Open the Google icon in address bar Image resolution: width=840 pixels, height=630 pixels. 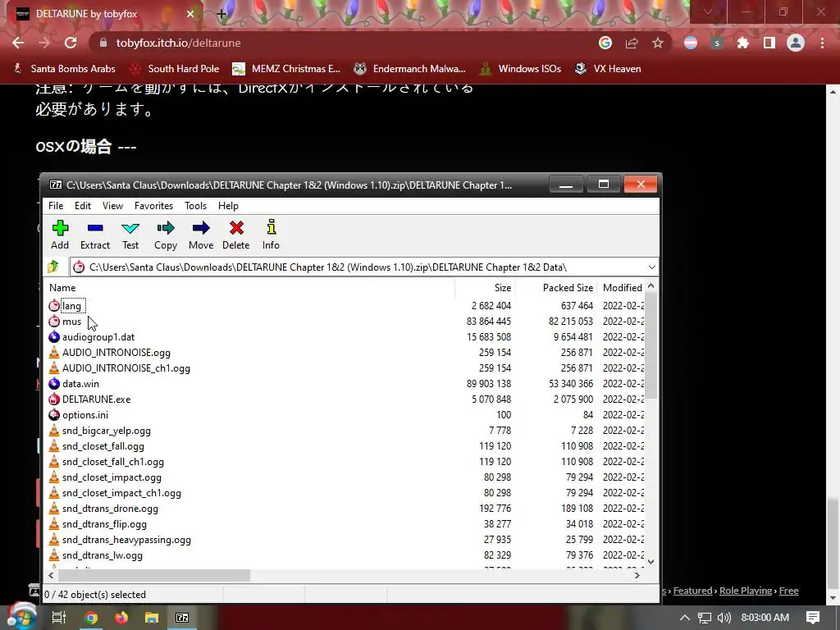(605, 43)
